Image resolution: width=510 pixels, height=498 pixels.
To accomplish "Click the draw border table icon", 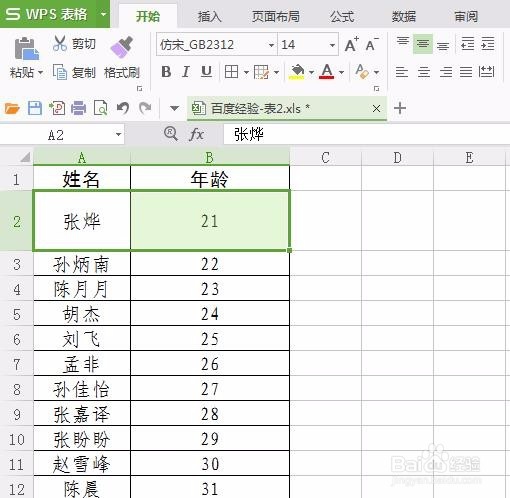I will (x=261, y=72).
